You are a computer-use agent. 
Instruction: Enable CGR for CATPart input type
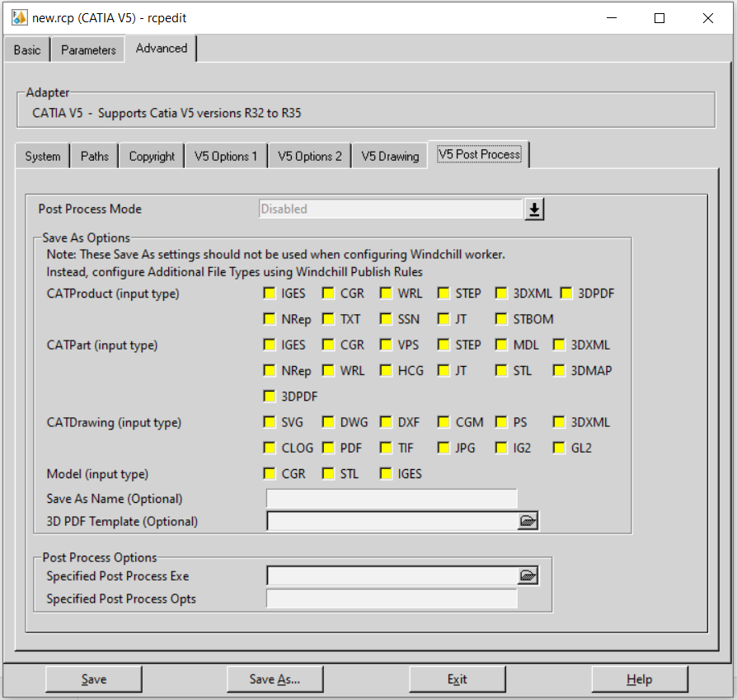click(x=328, y=345)
